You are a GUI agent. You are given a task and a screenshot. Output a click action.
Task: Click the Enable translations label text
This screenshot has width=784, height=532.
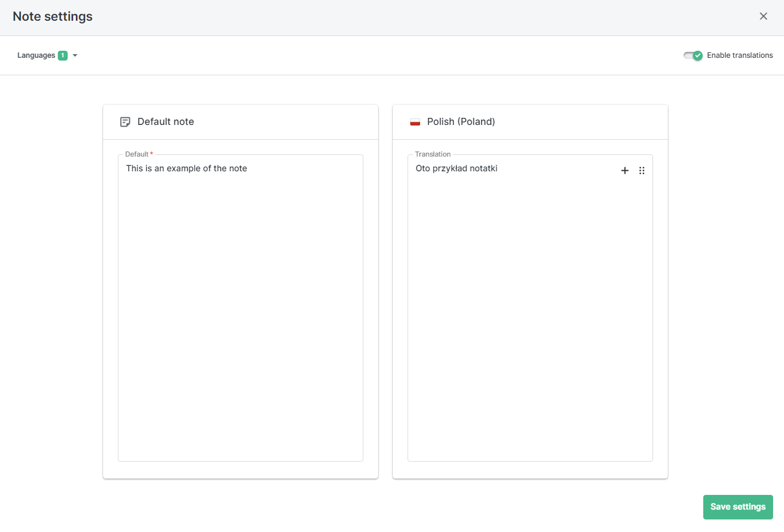[x=740, y=56]
